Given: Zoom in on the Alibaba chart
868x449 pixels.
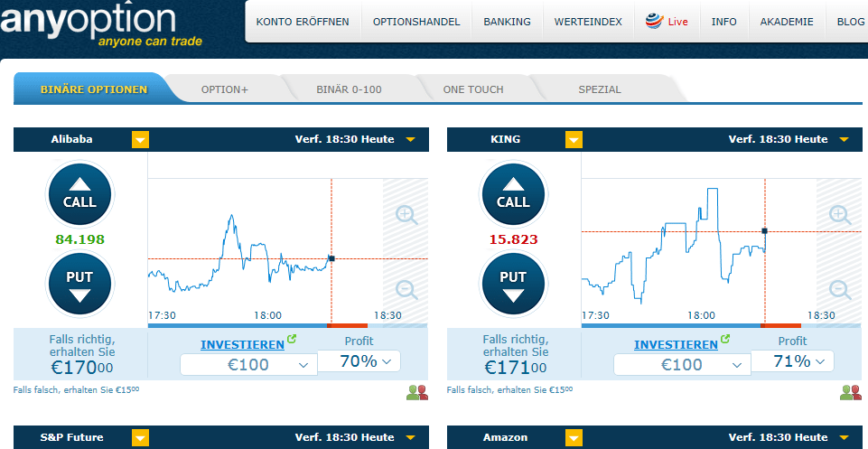Looking at the screenshot, I should (x=406, y=214).
